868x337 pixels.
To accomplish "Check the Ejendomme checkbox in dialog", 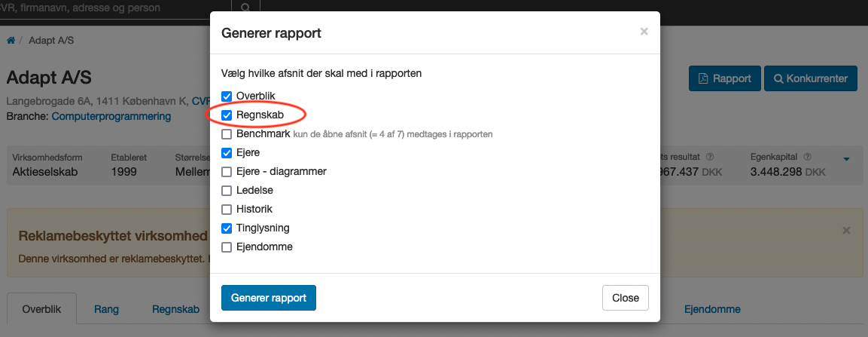I will coord(227,247).
